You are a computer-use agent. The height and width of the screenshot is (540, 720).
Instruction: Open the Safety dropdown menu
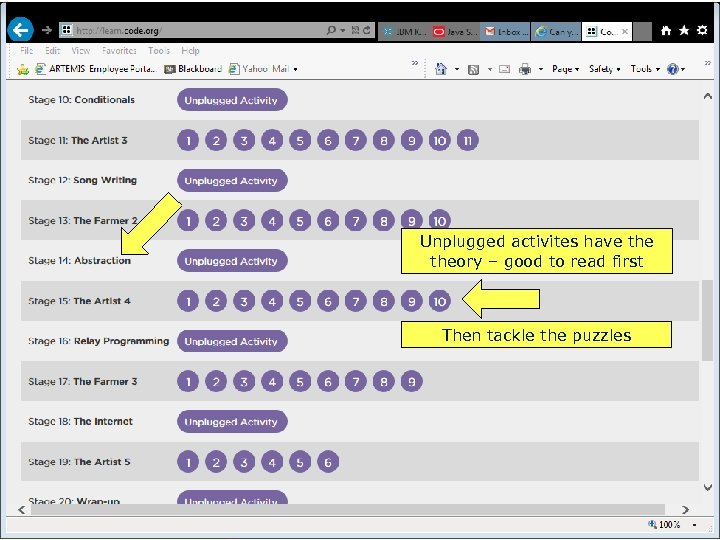click(x=605, y=69)
